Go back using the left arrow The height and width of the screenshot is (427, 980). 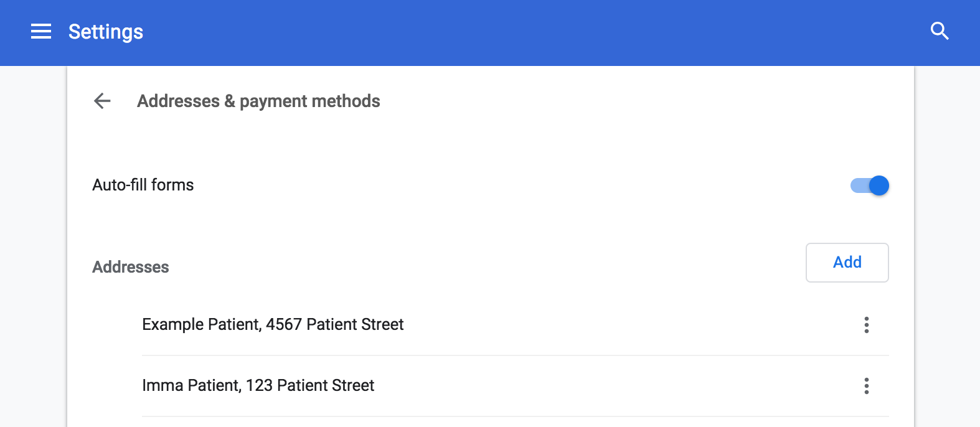coord(102,101)
